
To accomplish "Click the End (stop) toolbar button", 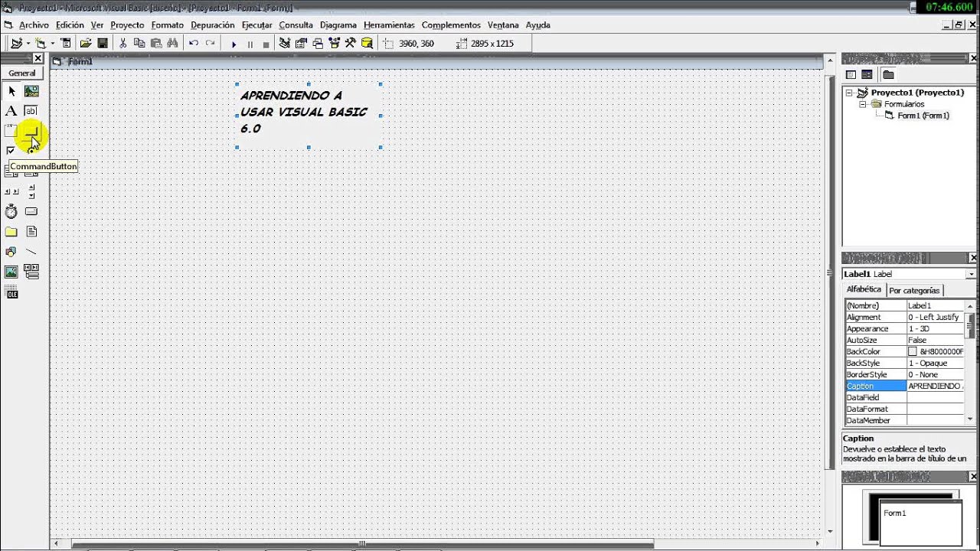I will [266, 44].
